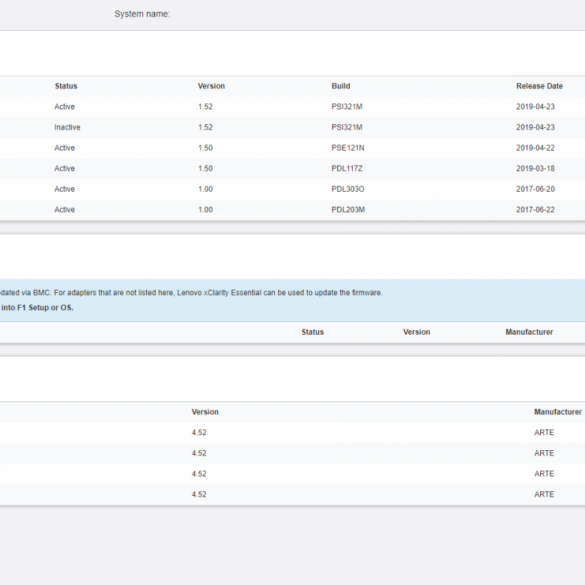
Task: Click the 2017-06-20 release date
Action: [x=535, y=189]
